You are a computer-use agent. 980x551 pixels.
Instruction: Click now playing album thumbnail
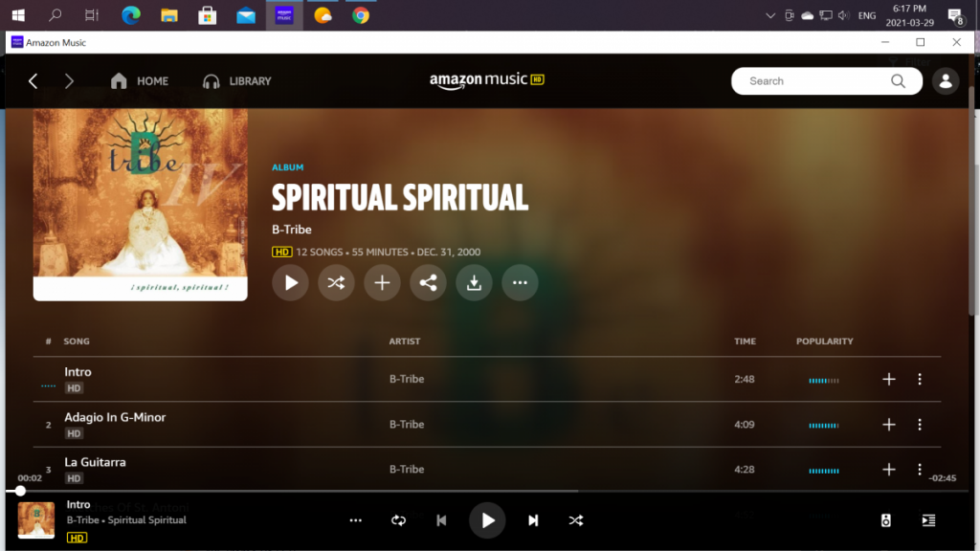click(36, 519)
